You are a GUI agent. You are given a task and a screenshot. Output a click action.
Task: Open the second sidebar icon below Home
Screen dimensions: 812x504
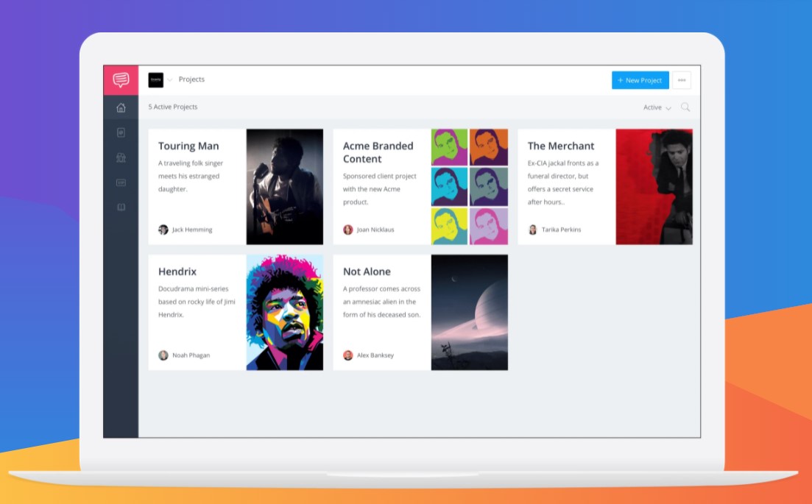[121, 132]
